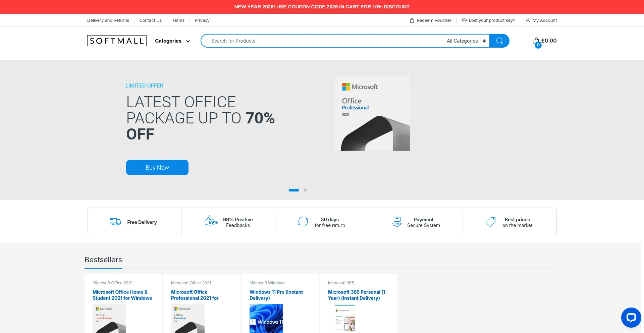The image size is (644, 333).
Task: Click the My Account person icon
Action: [528, 20]
